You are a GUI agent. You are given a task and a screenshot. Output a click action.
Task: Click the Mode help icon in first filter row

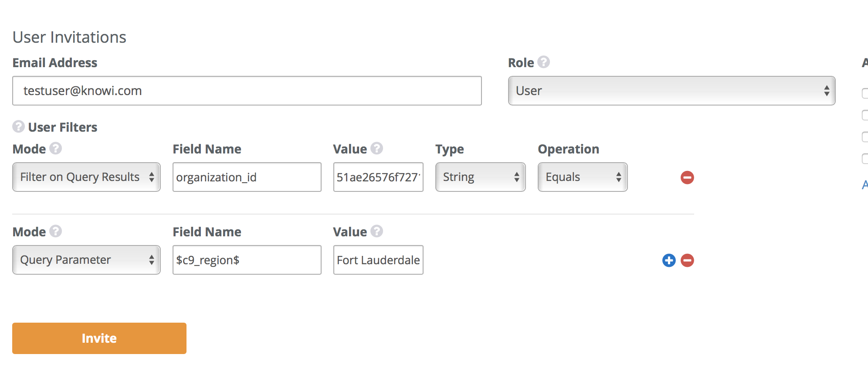[x=55, y=149]
